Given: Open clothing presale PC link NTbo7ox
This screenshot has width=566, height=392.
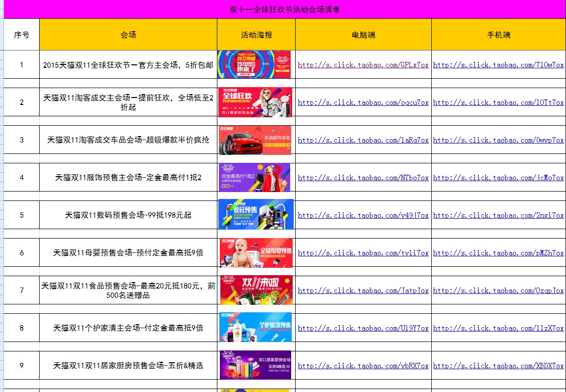Looking at the screenshot, I should 363,178.
